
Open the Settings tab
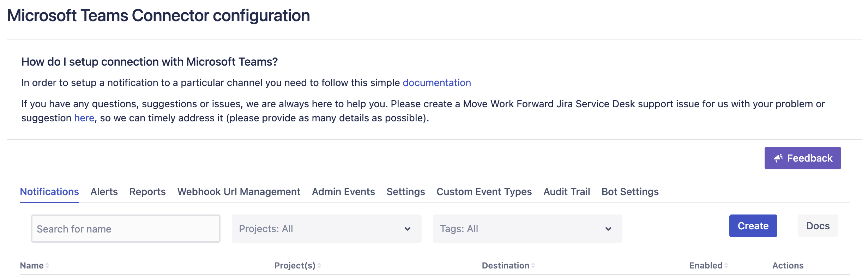(405, 192)
